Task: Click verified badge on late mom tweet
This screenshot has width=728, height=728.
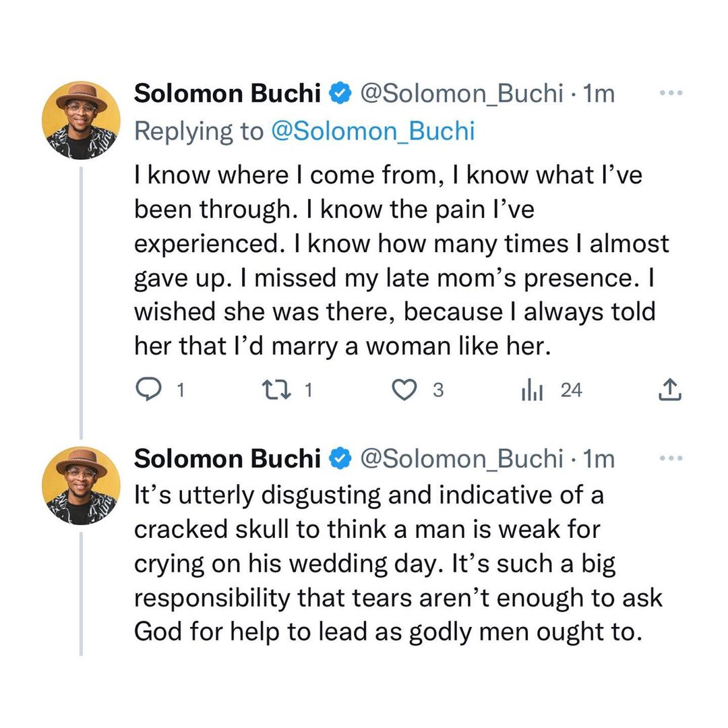Action: pyautogui.click(x=340, y=94)
